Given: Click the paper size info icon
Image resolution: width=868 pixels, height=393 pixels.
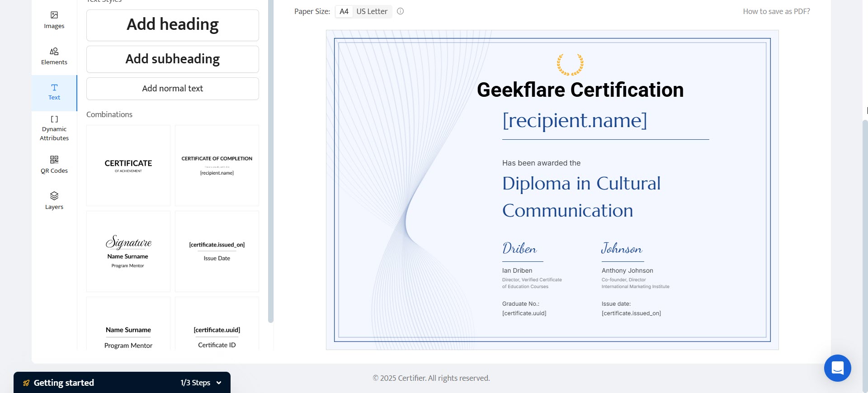Looking at the screenshot, I should (x=400, y=11).
